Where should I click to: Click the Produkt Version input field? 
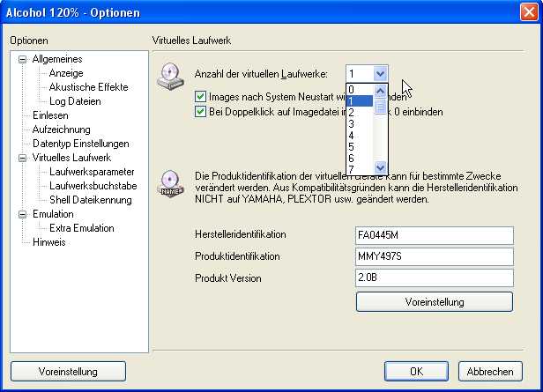tap(435, 277)
